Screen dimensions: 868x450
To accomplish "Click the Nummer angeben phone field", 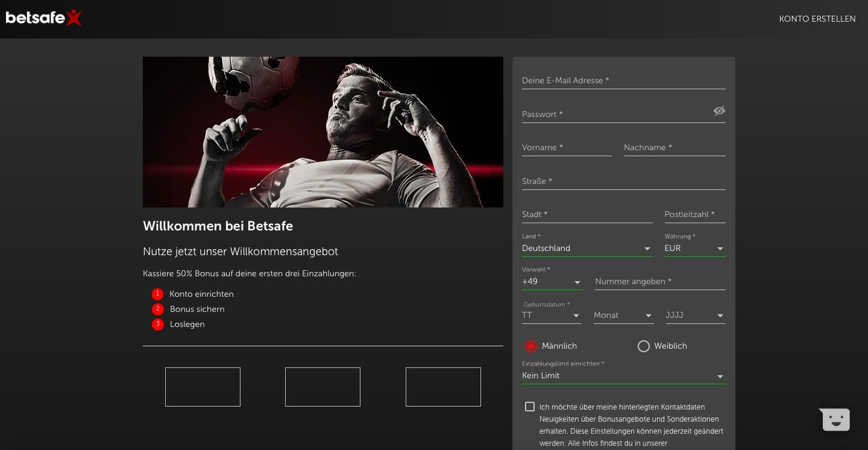I will 660,282.
